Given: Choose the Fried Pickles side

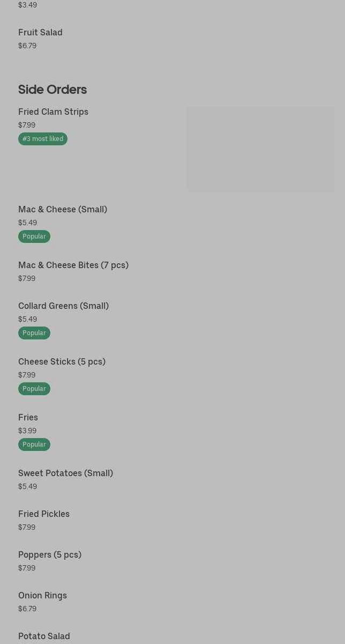Looking at the screenshot, I should click(x=44, y=514).
